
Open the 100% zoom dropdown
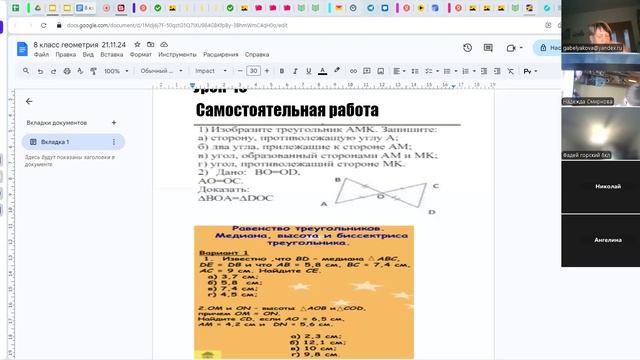[x=116, y=71]
